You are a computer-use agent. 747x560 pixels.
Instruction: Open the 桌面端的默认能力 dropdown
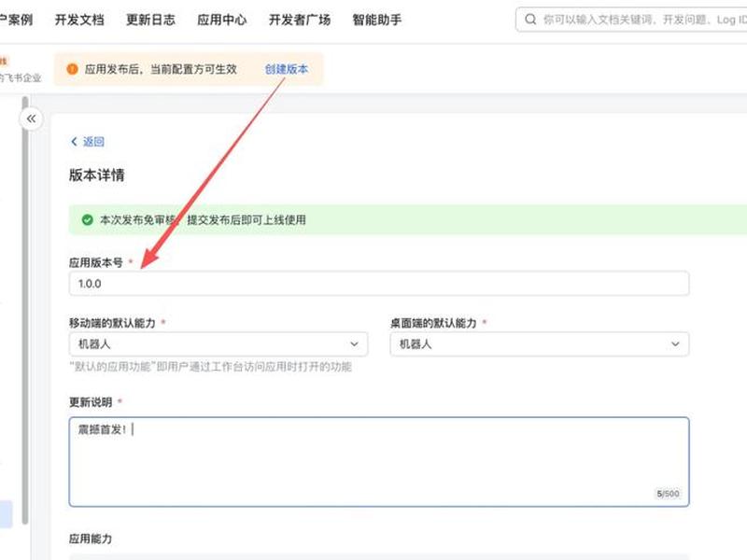point(540,343)
